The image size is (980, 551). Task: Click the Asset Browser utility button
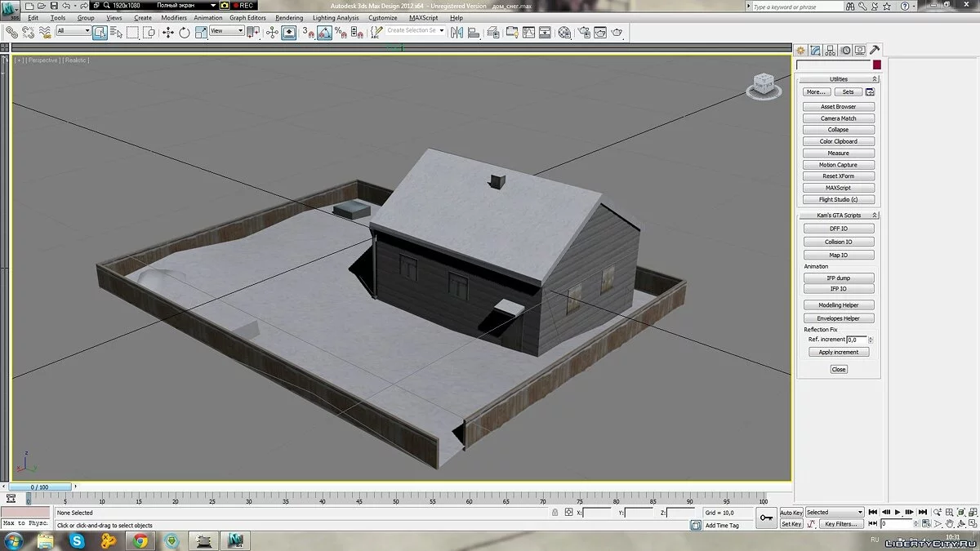coord(839,107)
